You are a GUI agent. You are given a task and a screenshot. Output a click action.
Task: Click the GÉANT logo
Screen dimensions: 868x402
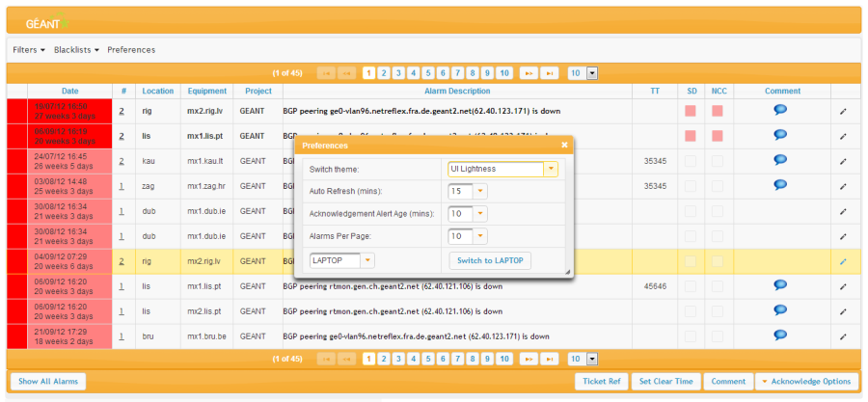pos(47,23)
